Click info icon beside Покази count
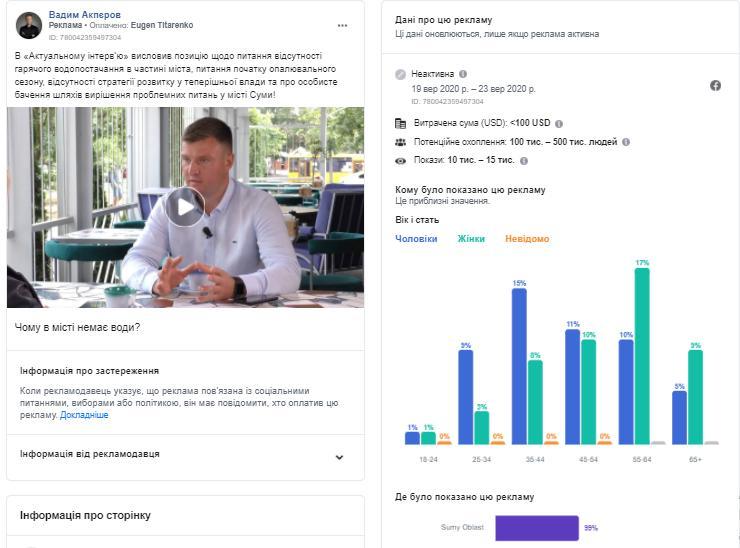 coord(524,160)
